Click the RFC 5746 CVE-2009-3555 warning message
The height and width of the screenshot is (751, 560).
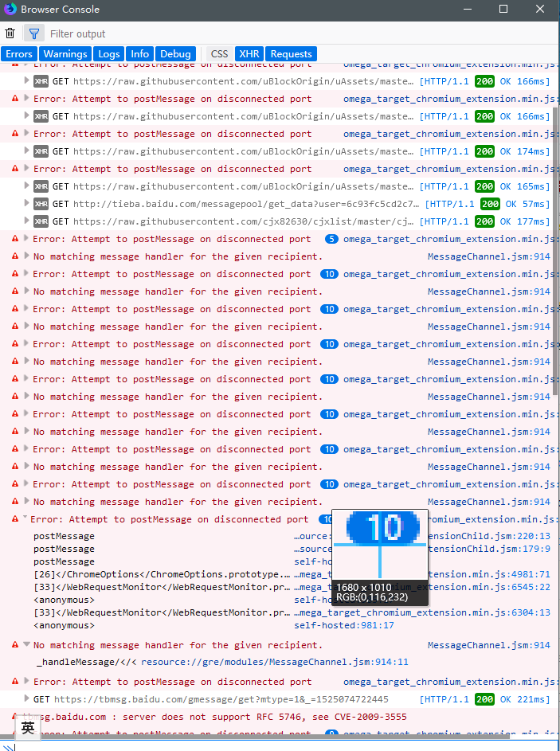click(x=214, y=717)
